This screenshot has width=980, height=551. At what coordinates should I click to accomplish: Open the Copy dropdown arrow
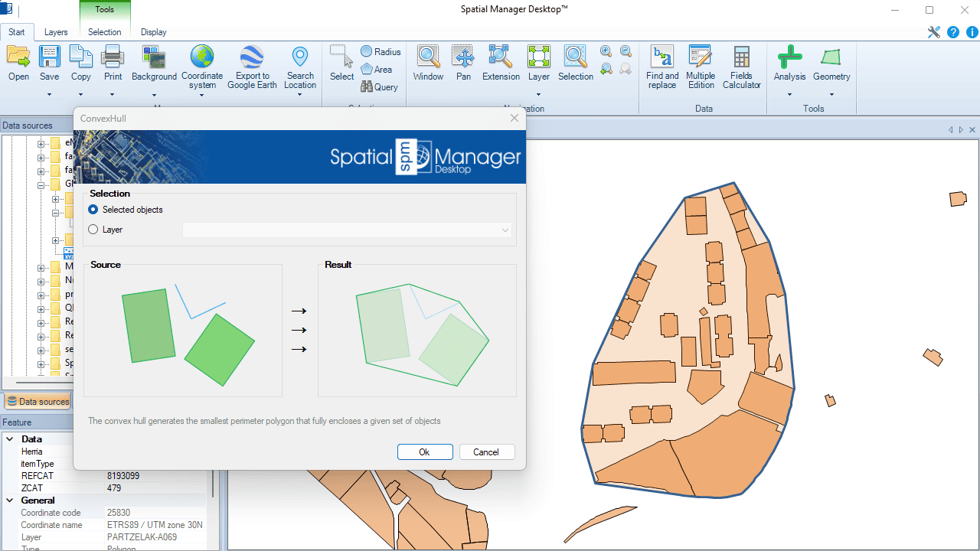[80, 95]
